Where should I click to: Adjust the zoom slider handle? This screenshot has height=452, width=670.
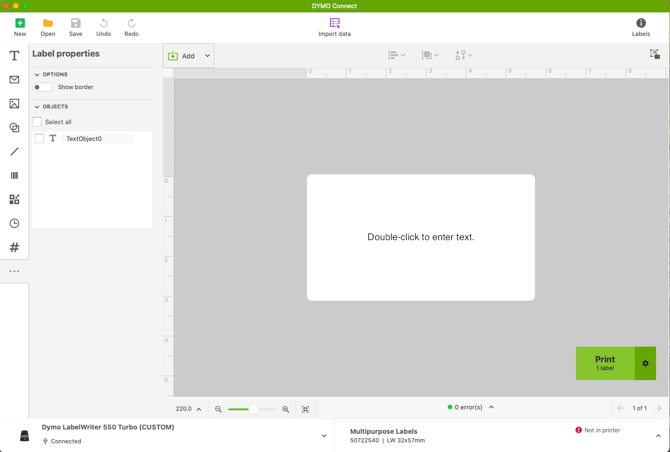(x=253, y=409)
